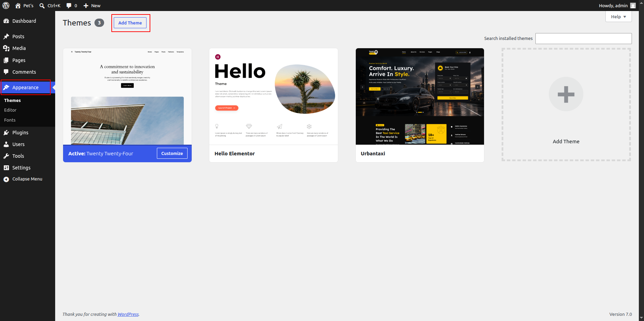
Task: Open the comments bubble icon in admin bar
Action: (x=69, y=6)
